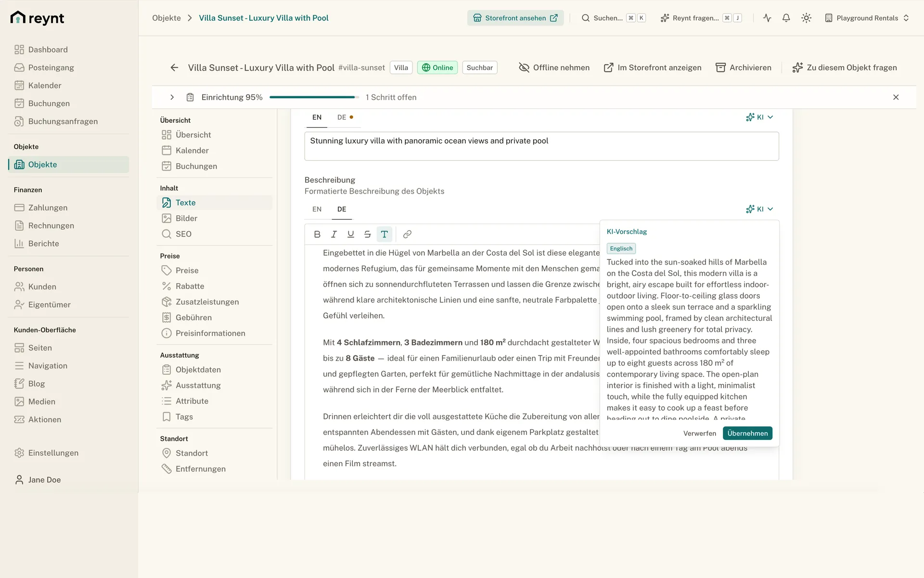Select Texte in Inhalt section
Image resolution: width=924 pixels, height=578 pixels.
pos(214,203)
